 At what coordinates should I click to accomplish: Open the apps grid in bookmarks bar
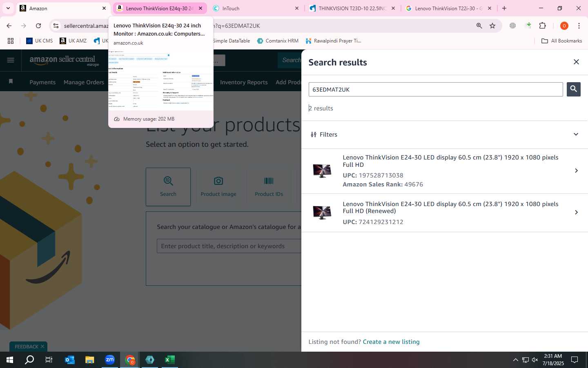11,41
